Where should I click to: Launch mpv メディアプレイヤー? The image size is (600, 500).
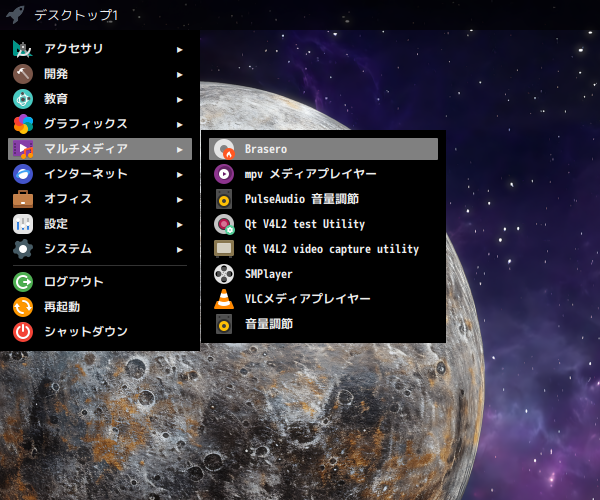pyautogui.click(x=323, y=174)
